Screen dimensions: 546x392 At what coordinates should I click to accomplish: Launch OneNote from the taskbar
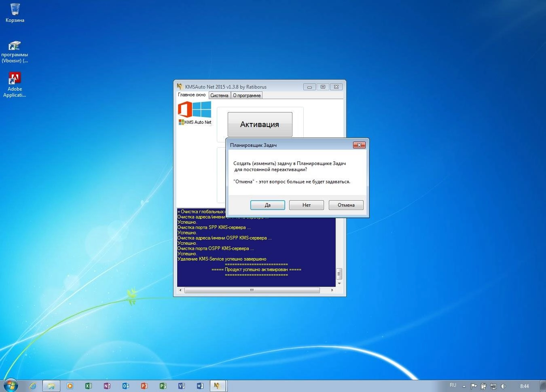[107, 386]
